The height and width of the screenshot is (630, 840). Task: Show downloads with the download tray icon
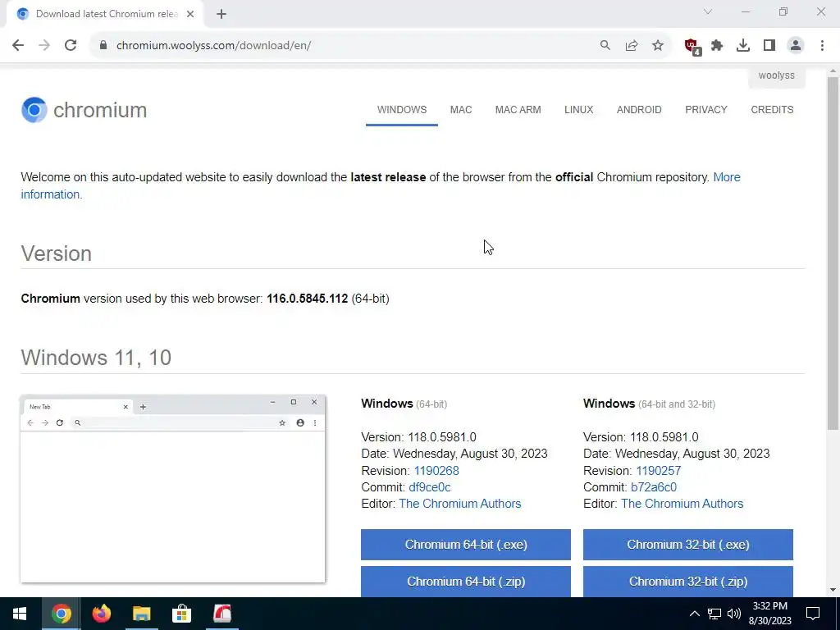743,45
